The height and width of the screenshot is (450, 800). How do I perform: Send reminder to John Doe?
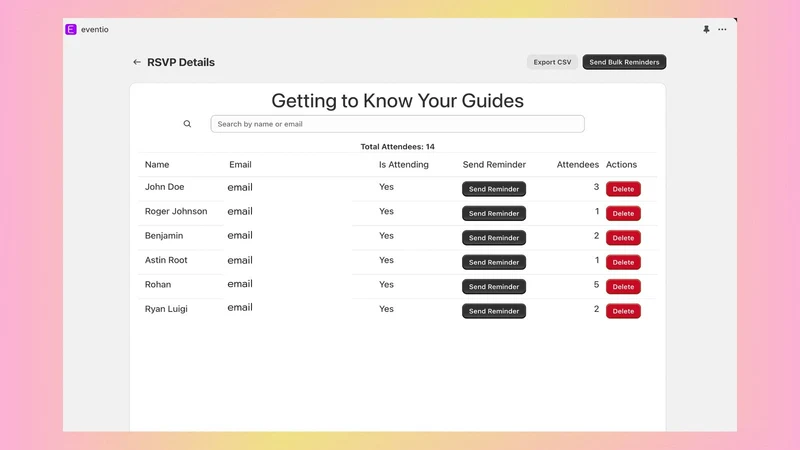point(494,189)
